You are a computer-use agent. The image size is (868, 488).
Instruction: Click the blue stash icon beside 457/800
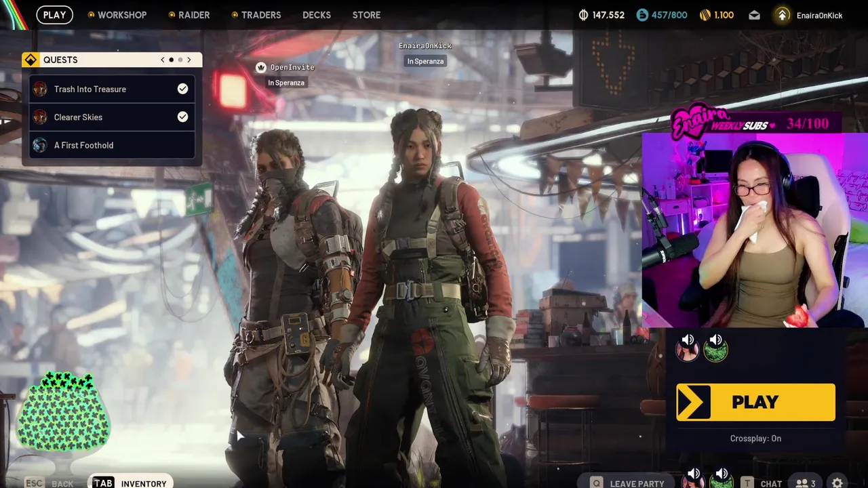point(642,15)
